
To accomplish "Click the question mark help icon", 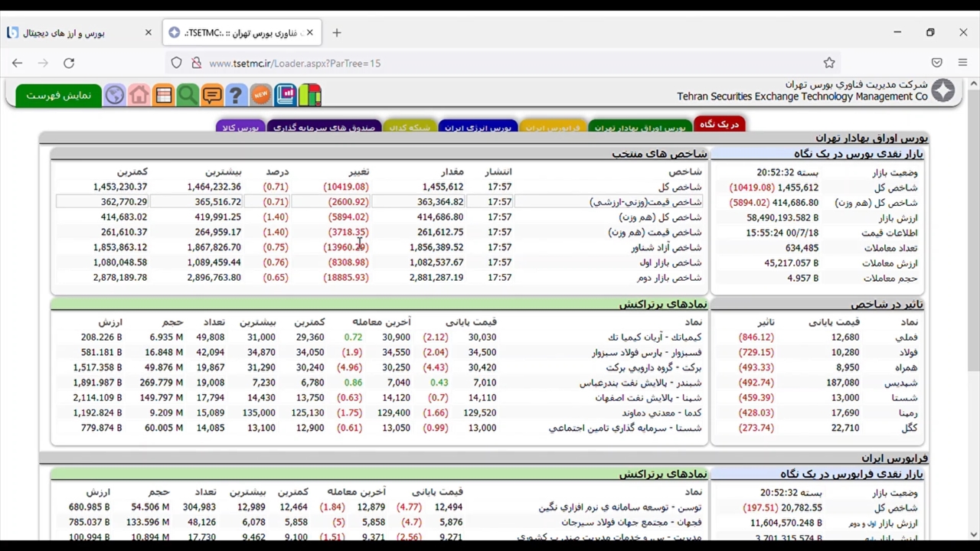I will (236, 95).
